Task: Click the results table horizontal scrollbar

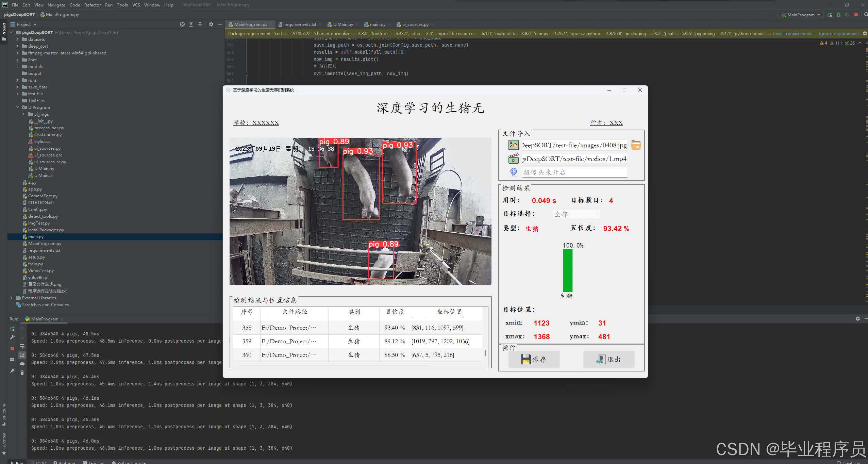Action: pos(334,365)
